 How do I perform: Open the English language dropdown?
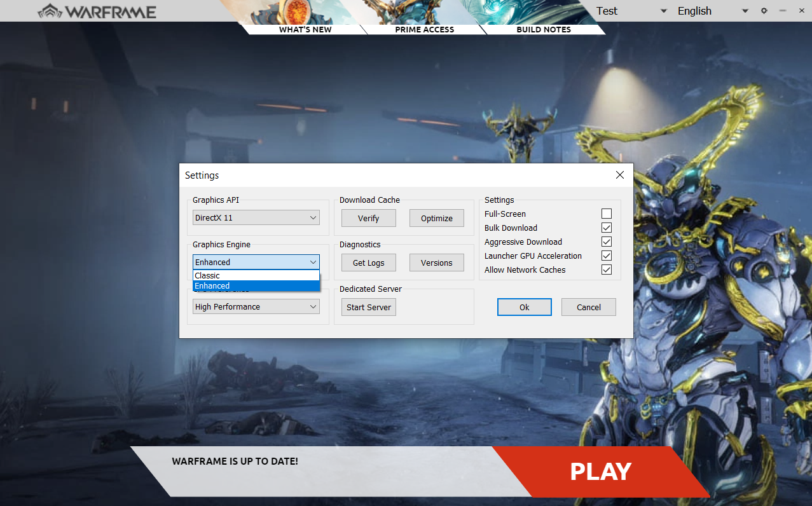point(713,11)
